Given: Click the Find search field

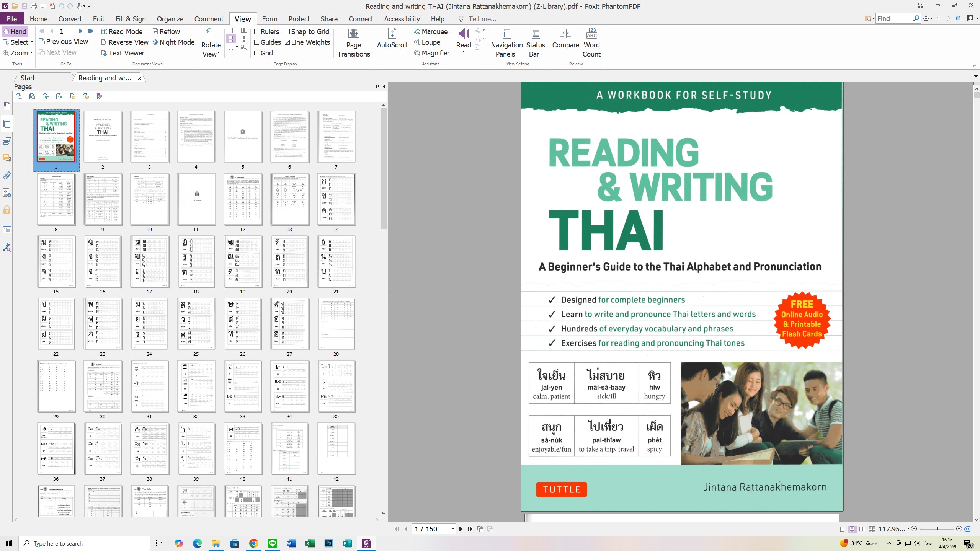Looking at the screenshot, I should [894, 18].
